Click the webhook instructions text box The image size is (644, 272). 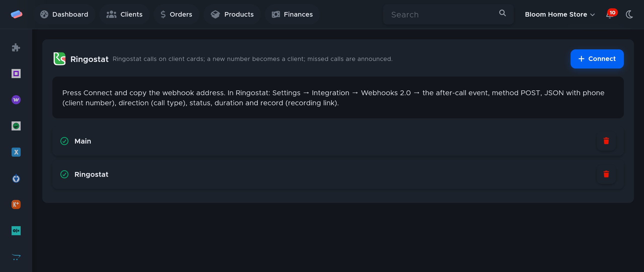[x=338, y=97]
